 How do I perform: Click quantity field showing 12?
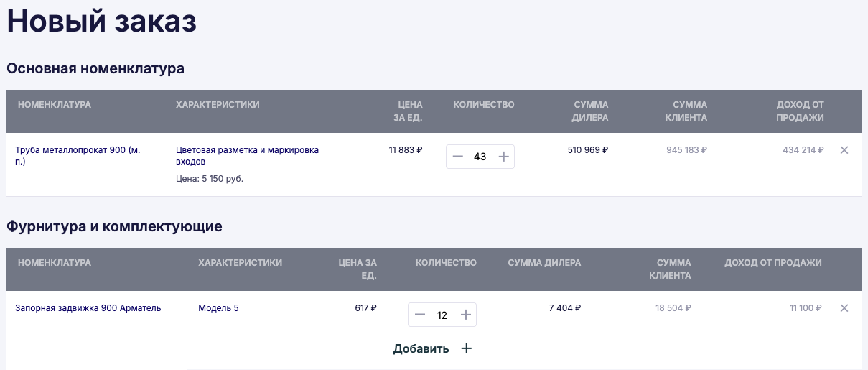tap(442, 315)
